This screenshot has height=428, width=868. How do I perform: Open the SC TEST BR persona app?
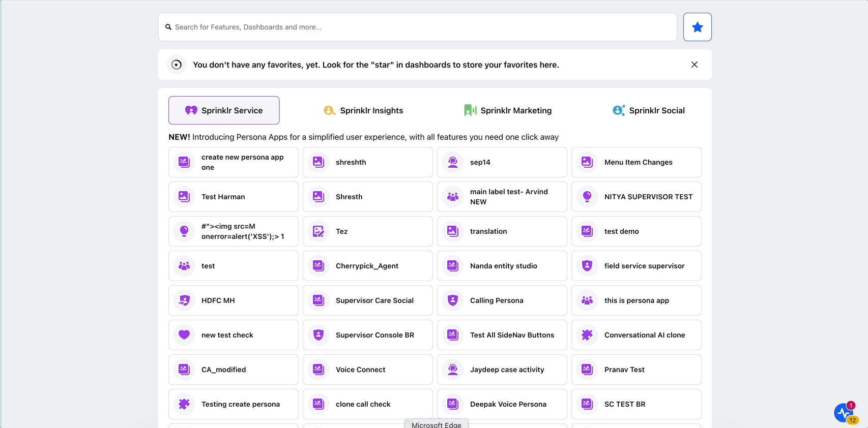[636, 404]
